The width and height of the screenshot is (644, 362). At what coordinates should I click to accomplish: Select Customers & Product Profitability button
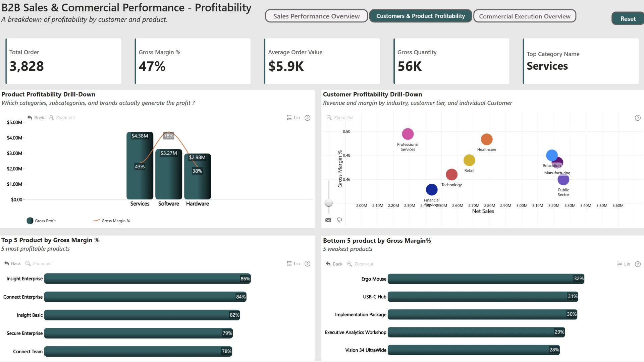click(x=421, y=16)
